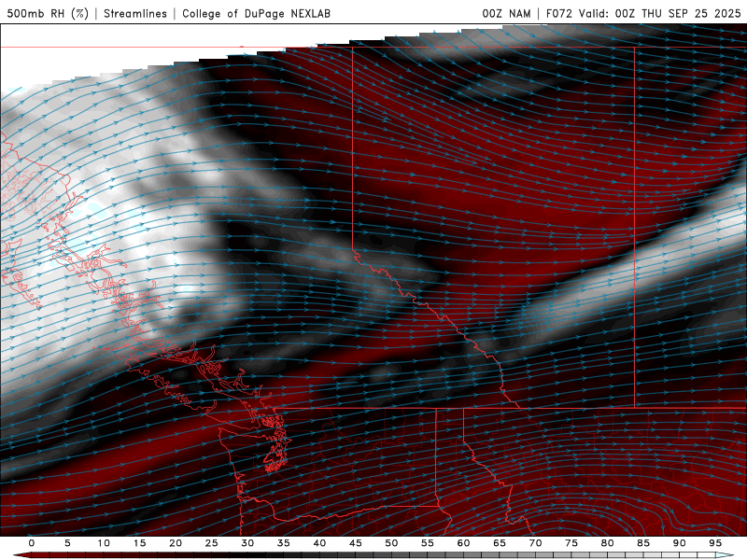Click the "90" value on the color scale
Screen dimensions: 747x560
pos(679,543)
